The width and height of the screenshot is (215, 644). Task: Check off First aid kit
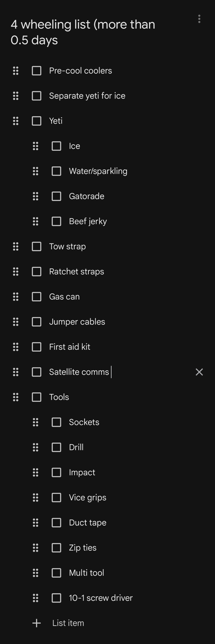36,347
